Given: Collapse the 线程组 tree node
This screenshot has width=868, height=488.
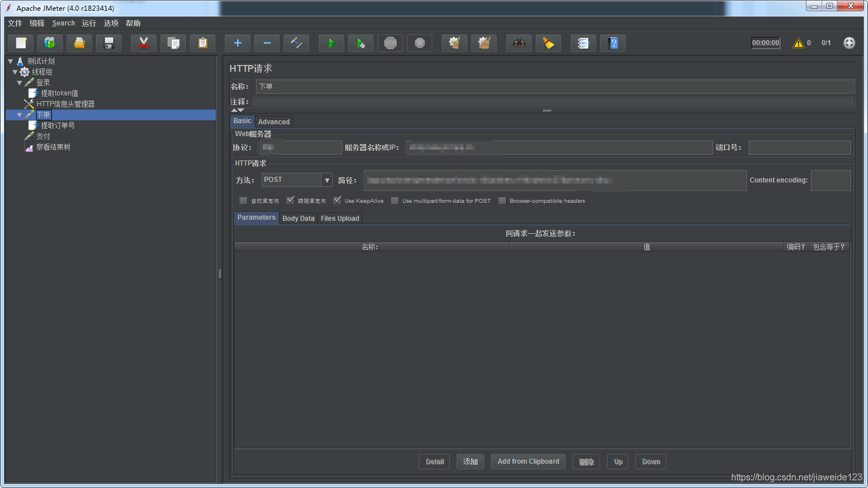Looking at the screenshot, I should click(x=15, y=72).
